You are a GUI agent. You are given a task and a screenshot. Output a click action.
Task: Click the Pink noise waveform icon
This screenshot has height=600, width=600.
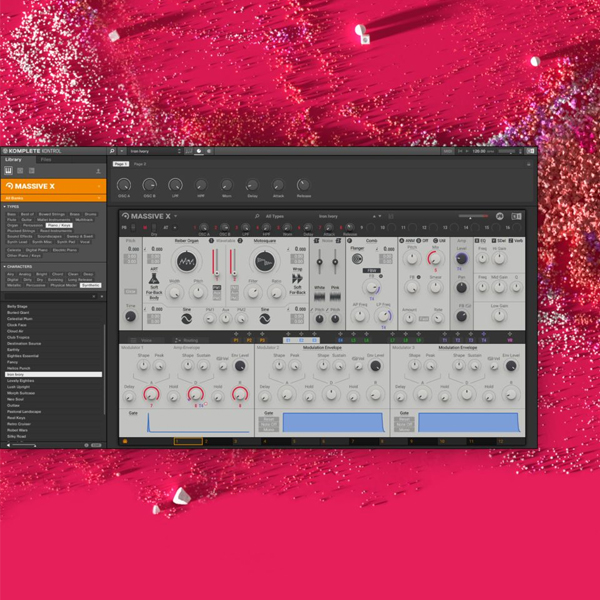(335, 296)
